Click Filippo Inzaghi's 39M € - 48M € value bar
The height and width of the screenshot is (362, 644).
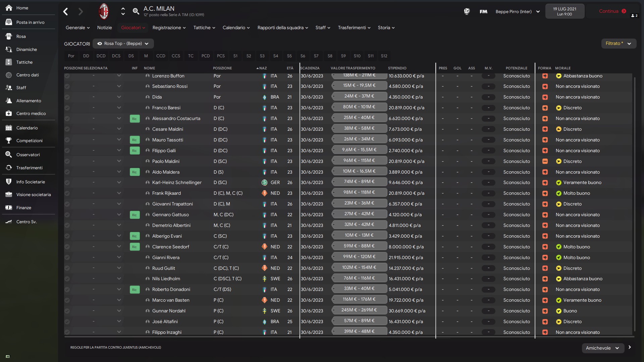coord(359,331)
